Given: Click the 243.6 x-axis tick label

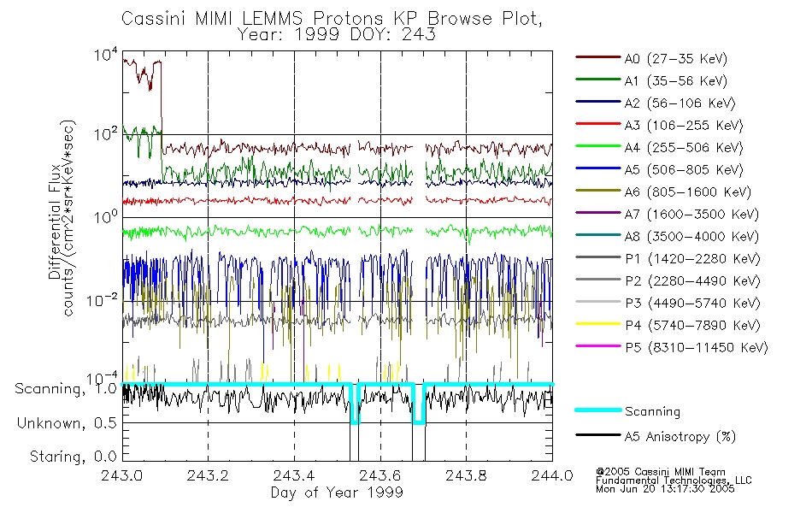Looking at the screenshot, I should point(380,475).
